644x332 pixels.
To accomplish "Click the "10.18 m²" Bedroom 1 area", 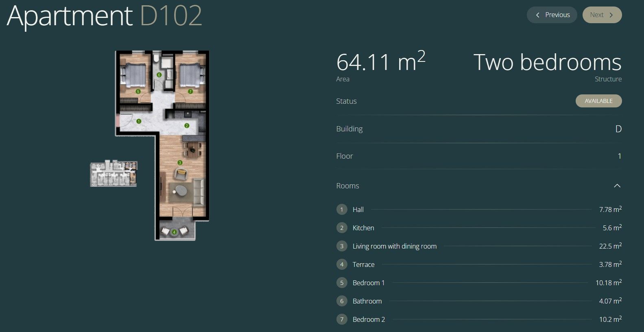I will [609, 282].
